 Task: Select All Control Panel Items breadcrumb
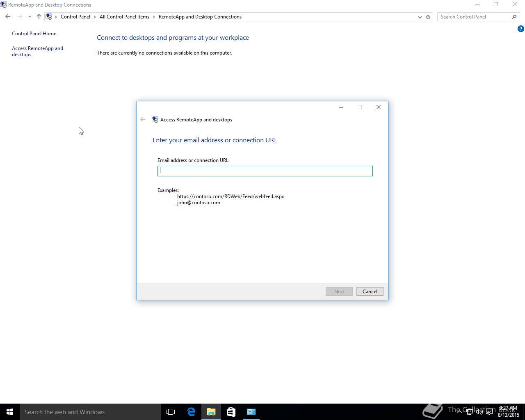(124, 17)
